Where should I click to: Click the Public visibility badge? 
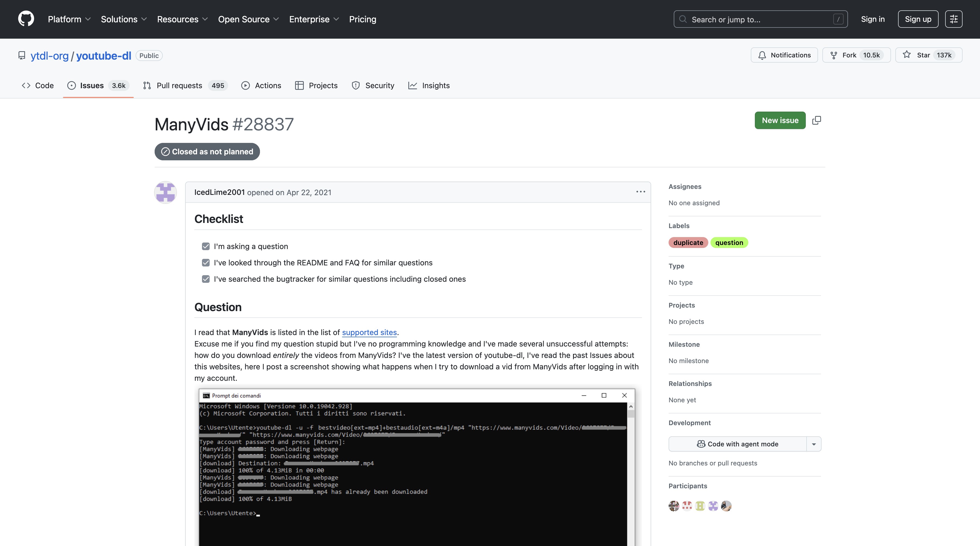tap(149, 56)
